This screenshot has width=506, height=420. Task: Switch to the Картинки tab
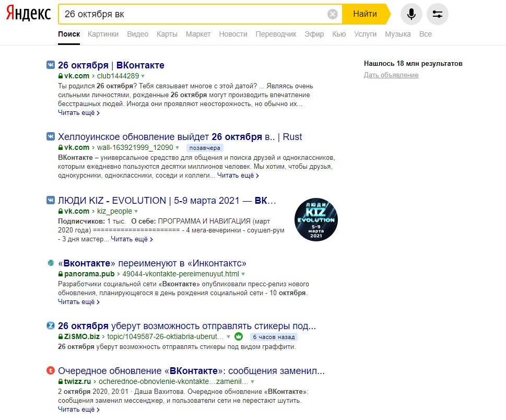103,34
